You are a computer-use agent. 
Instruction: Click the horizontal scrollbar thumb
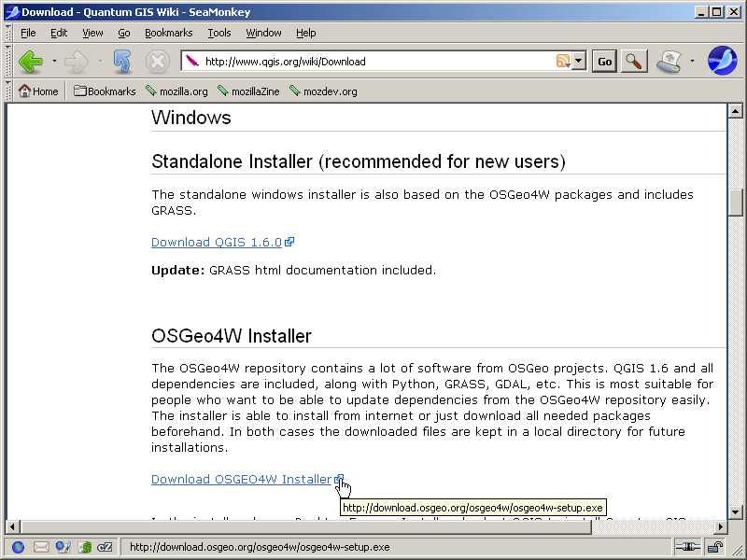(x=306, y=526)
